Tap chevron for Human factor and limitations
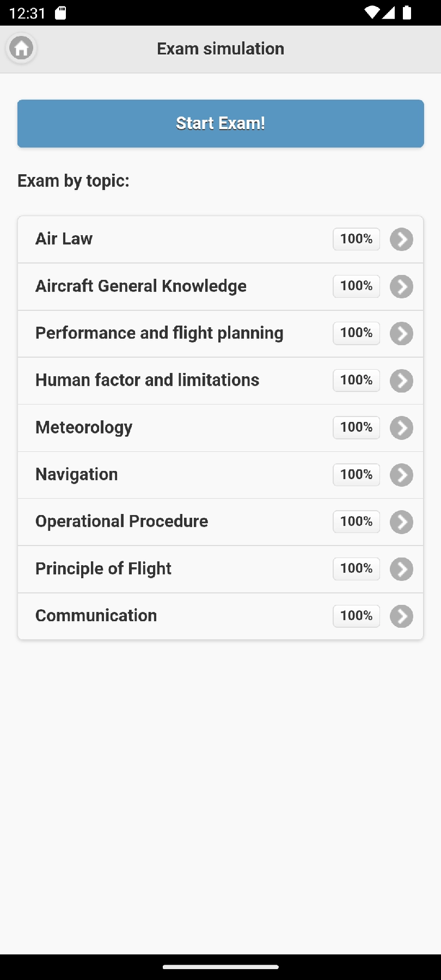 (x=401, y=381)
